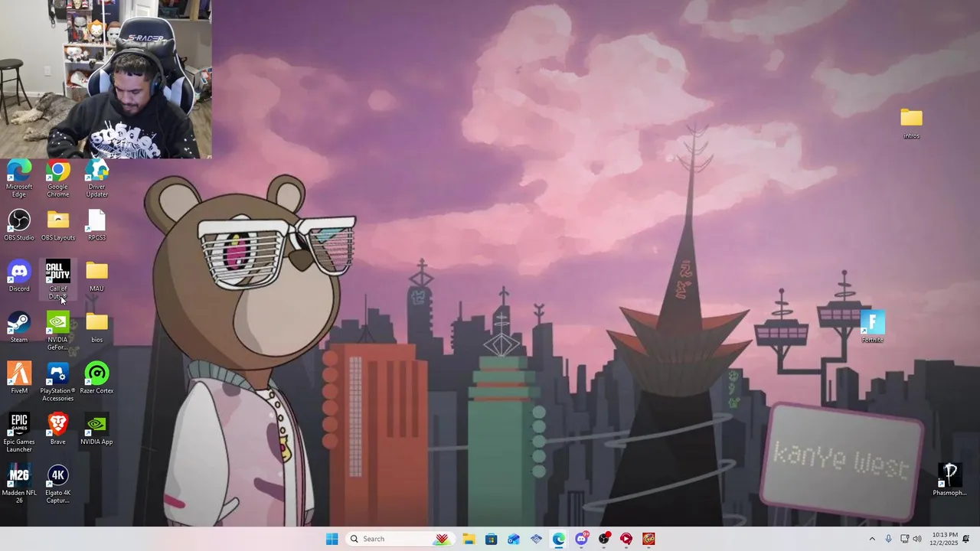Switch to Edge in the taskbar
980x551 pixels.
[x=559, y=539]
